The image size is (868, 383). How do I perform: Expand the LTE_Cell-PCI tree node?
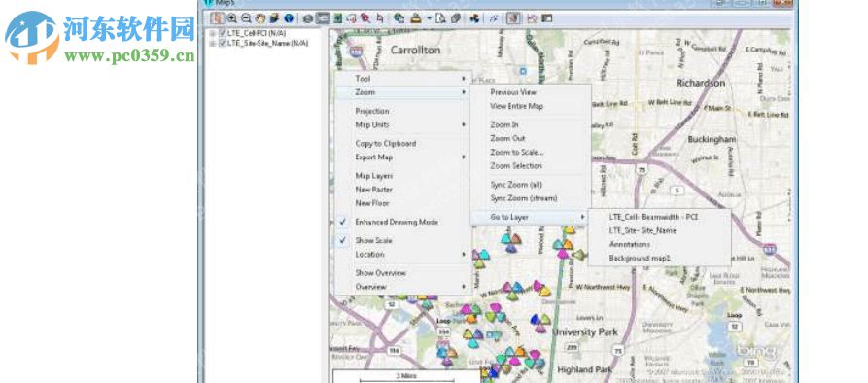(212, 33)
